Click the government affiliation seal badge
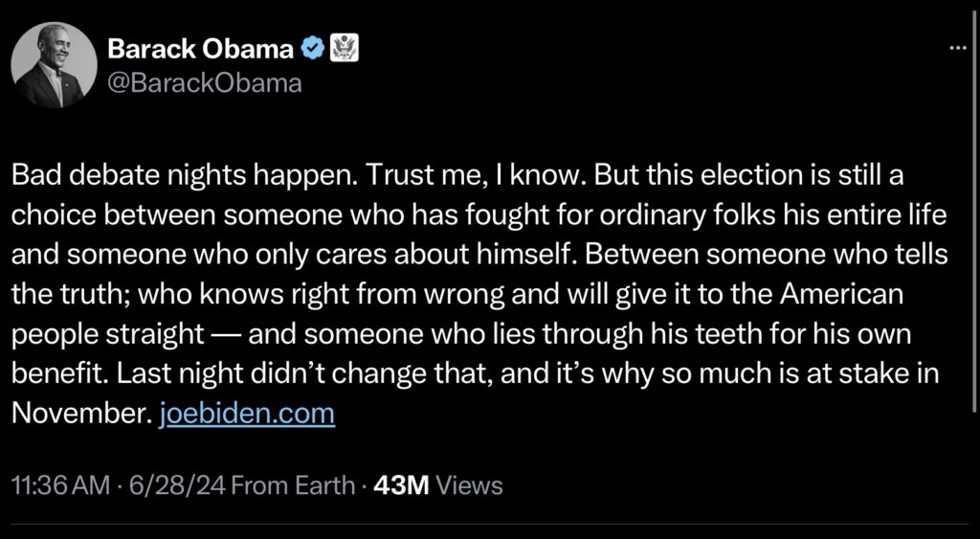 (x=344, y=47)
